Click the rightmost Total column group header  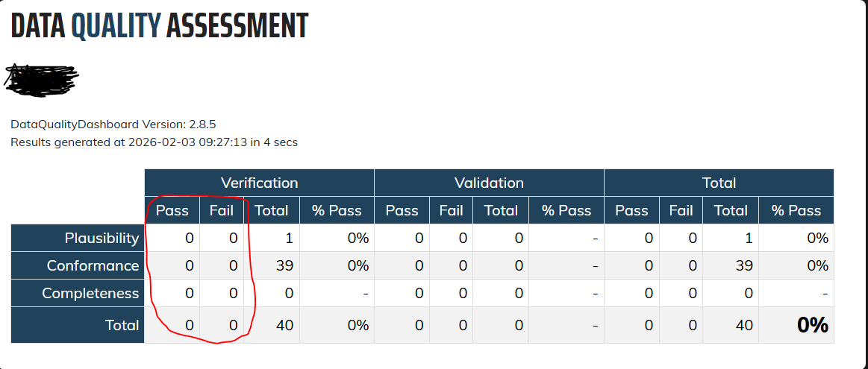coord(719,183)
